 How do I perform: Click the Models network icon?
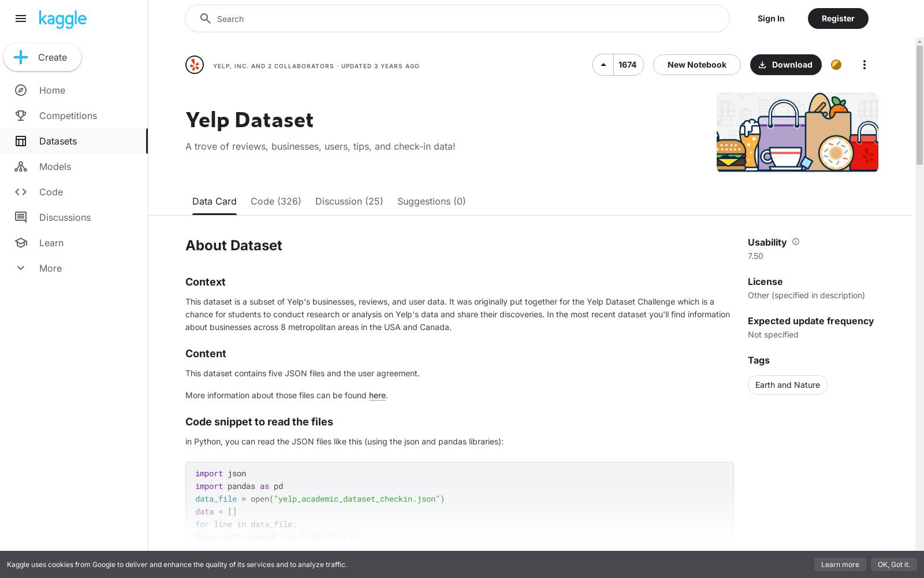[x=21, y=166]
